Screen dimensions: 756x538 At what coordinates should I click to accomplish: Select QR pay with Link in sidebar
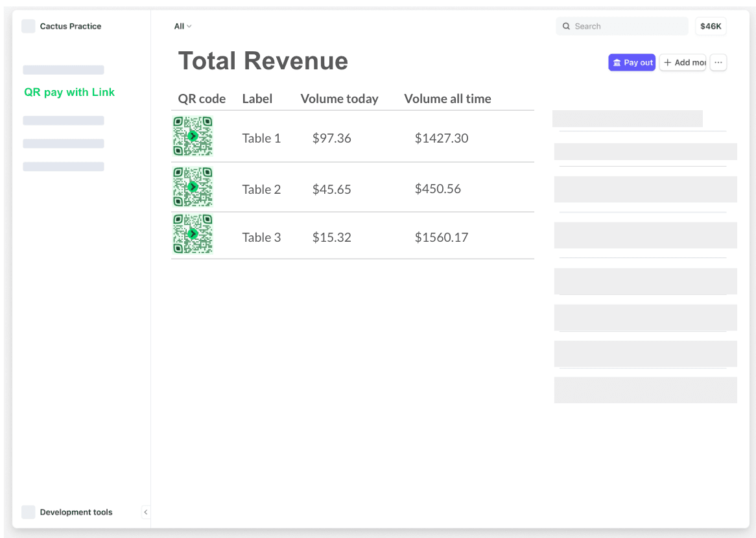point(69,92)
